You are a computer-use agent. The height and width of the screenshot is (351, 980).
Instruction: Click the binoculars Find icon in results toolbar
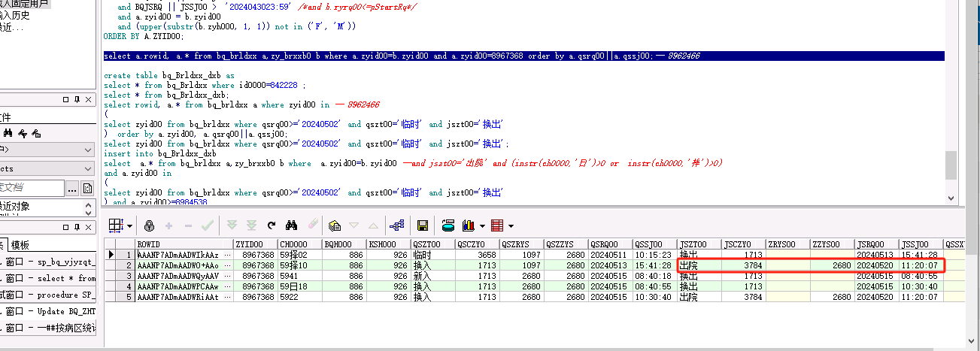(292, 225)
